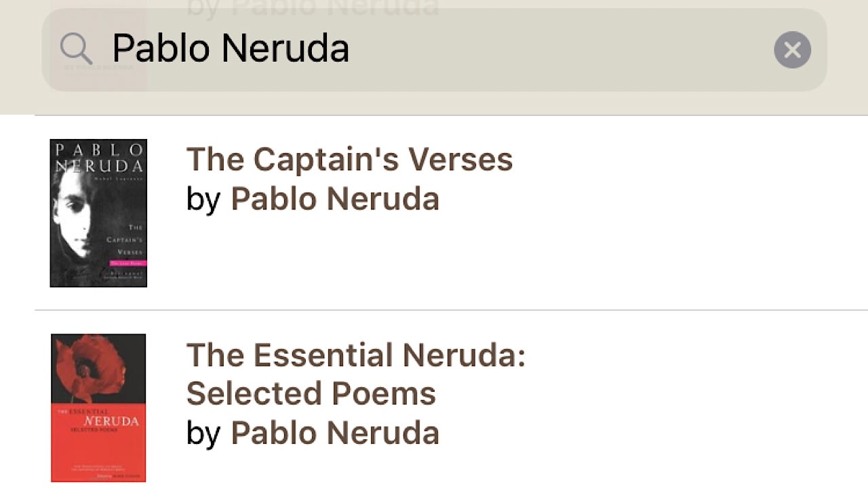Viewport: 868px width, 488px height.
Task: Open The Essential Neruda cover image
Action: [x=98, y=407]
